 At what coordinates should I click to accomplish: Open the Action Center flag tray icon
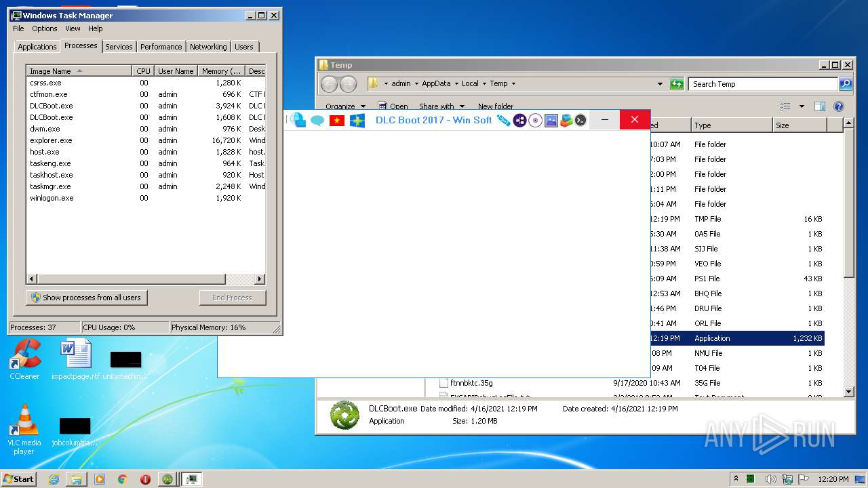click(804, 479)
